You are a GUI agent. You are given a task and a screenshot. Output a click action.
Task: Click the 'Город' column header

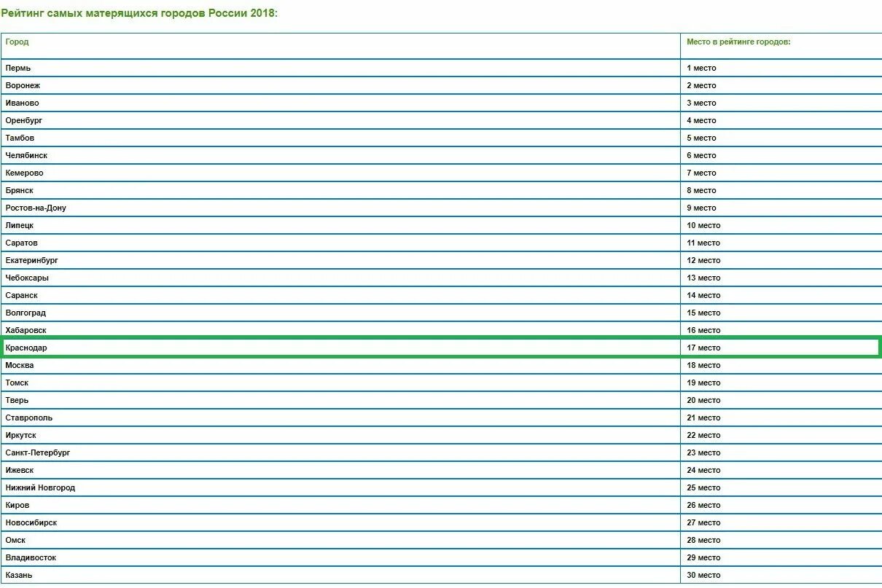point(340,46)
